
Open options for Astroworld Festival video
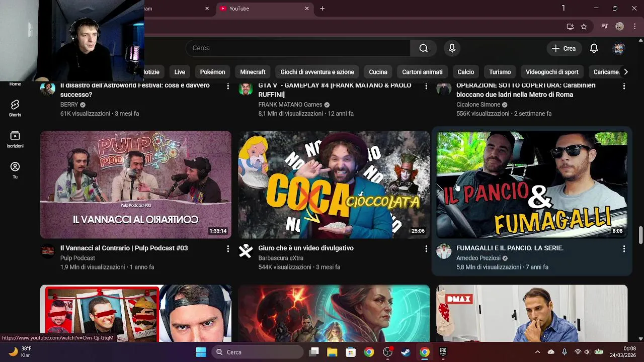pos(228,86)
